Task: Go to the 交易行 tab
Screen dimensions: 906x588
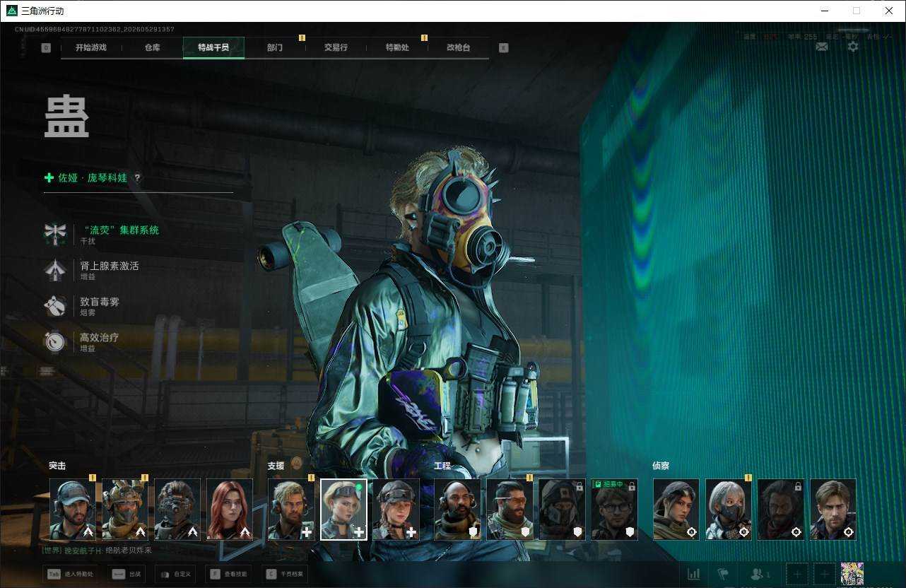Action: point(336,48)
